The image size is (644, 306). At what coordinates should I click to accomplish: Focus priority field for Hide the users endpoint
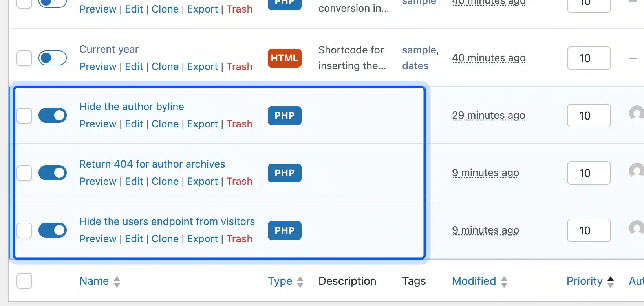click(589, 230)
